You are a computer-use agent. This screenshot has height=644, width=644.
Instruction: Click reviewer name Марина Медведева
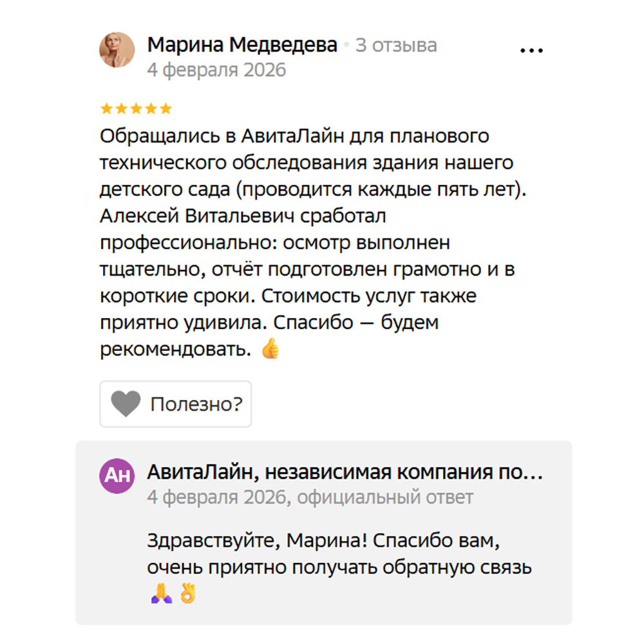tap(242, 45)
